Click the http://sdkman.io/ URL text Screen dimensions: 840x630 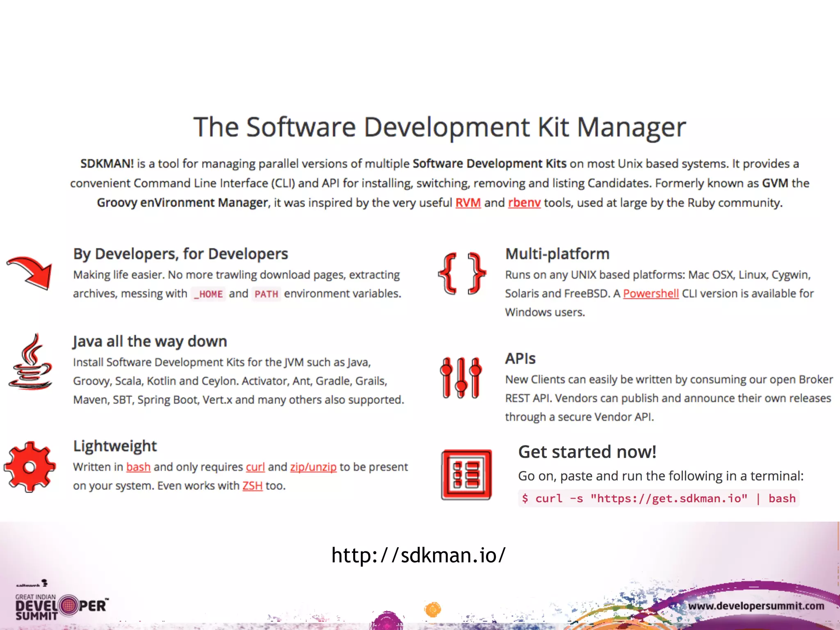tap(418, 555)
